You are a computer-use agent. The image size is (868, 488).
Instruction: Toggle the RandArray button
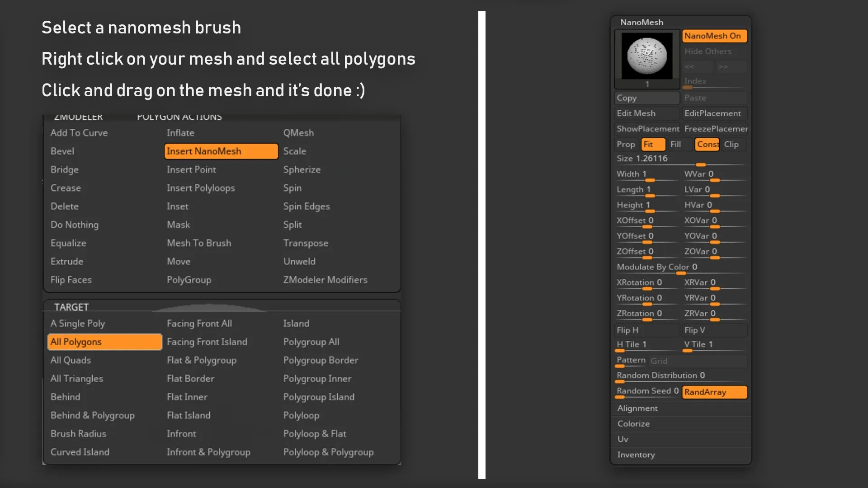click(x=714, y=392)
